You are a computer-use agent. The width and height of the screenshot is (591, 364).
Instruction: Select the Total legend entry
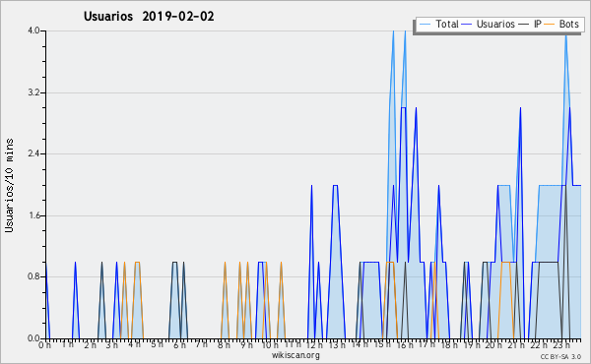(438, 24)
